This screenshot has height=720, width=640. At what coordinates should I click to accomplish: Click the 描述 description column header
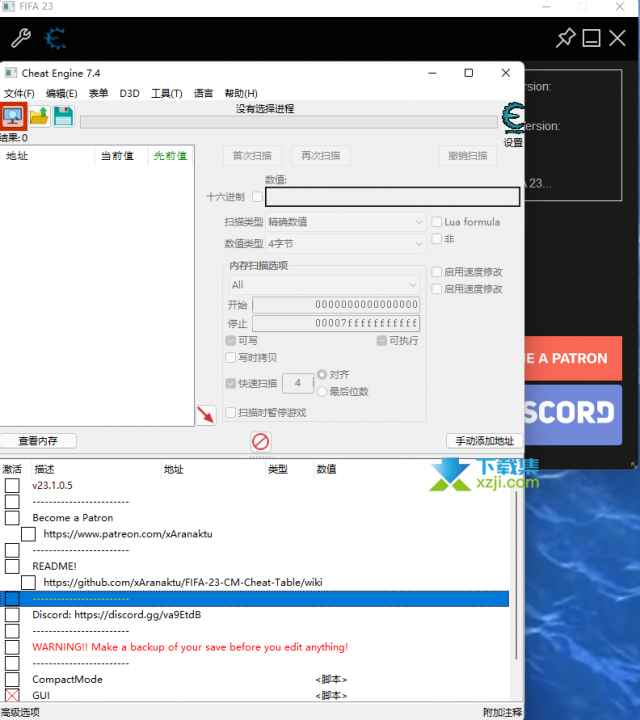click(x=45, y=469)
